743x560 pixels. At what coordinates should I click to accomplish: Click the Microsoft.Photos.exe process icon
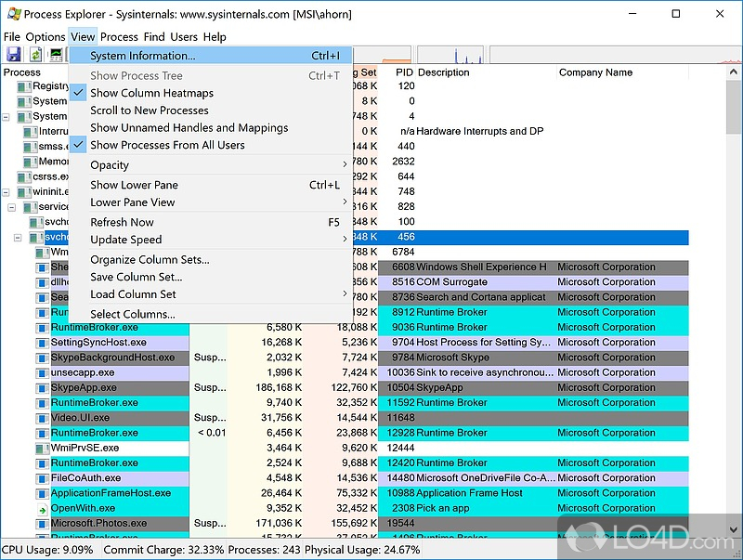(x=43, y=524)
